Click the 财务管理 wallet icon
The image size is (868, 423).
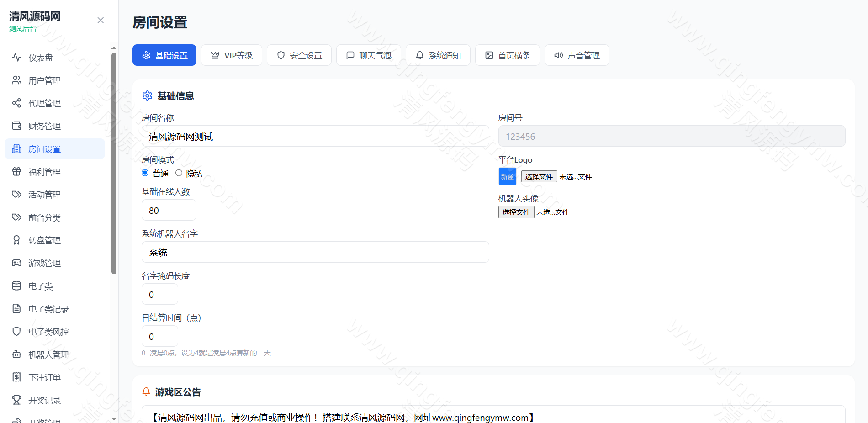tap(16, 126)
